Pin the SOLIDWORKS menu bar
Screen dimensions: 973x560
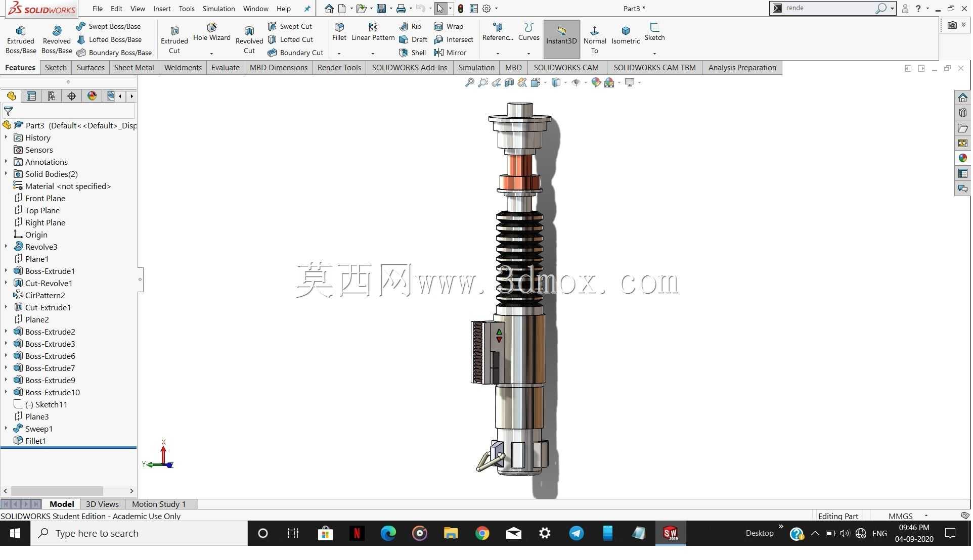pos(307,9)
